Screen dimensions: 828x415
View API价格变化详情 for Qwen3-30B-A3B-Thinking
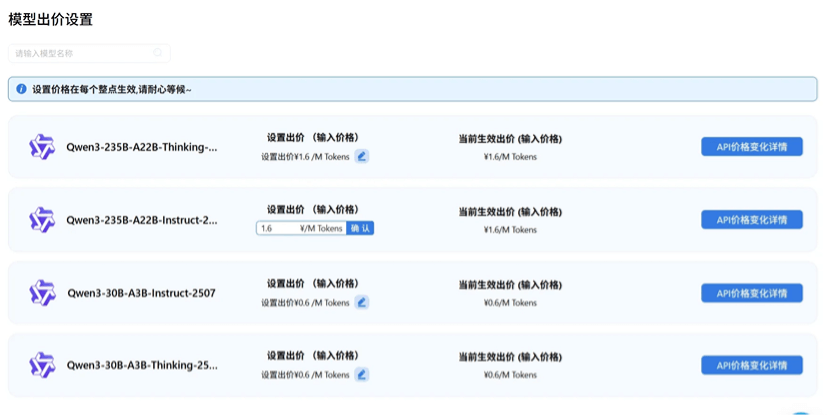(751, 365)
